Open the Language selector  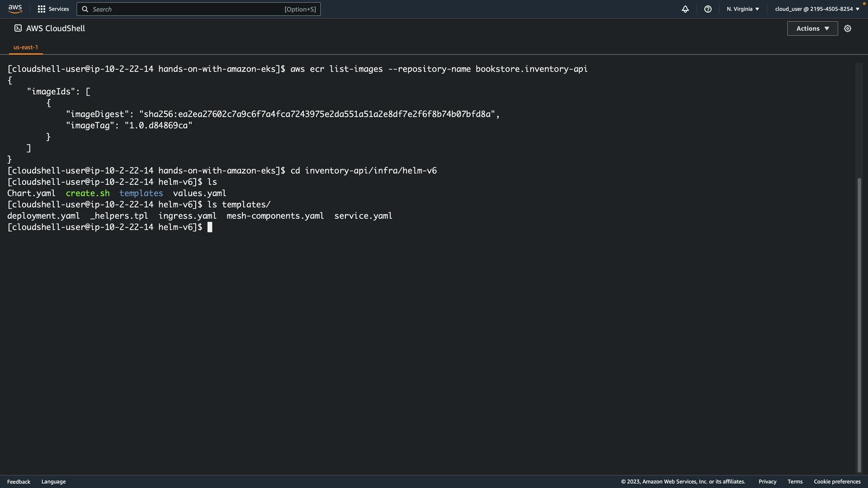coord(53,482)
